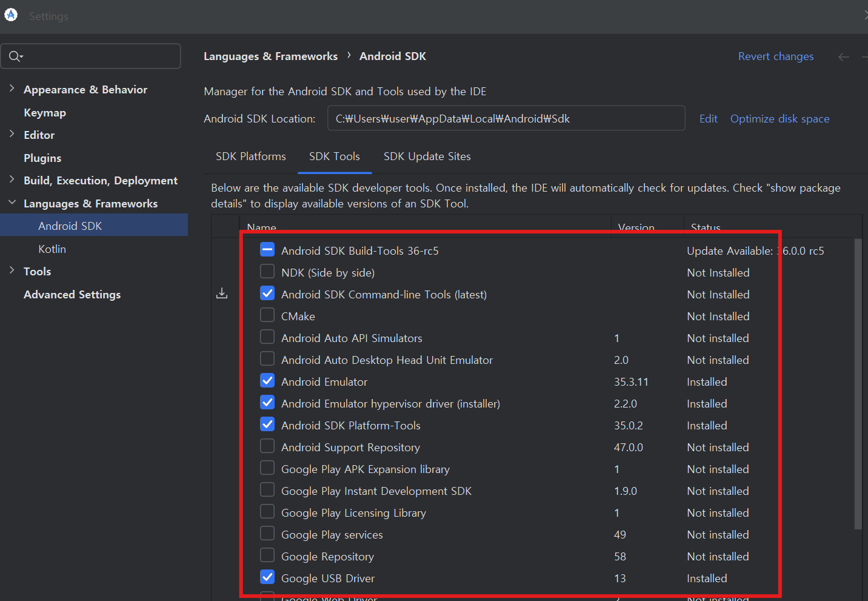
Task: Expand Appearance & Behavior section
Action: (x=12, y=89)
